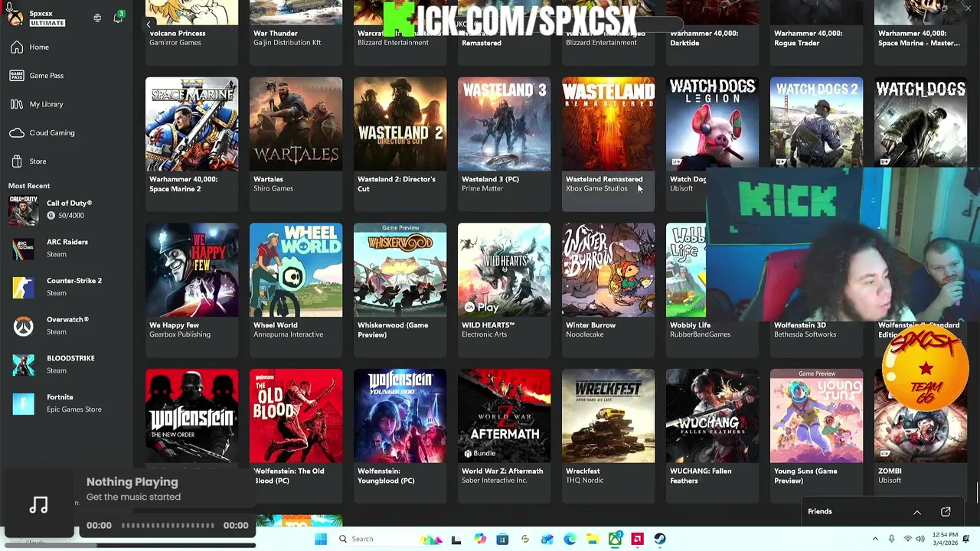This screenshot has width=980, height=551.
Task: Click the microphone tray icon
Action: click(891, 540)
